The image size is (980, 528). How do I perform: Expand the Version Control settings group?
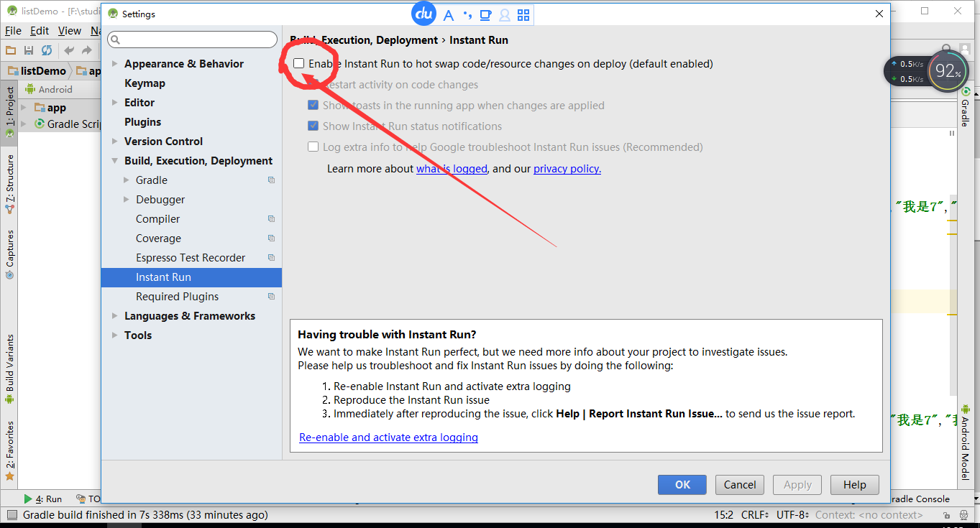coord(115,142)
